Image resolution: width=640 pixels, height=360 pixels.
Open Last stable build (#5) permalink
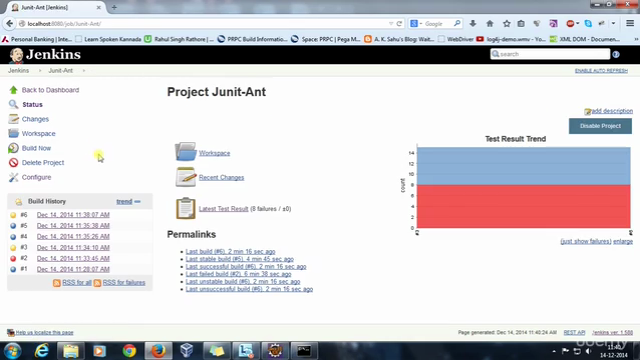coord(239,259)
